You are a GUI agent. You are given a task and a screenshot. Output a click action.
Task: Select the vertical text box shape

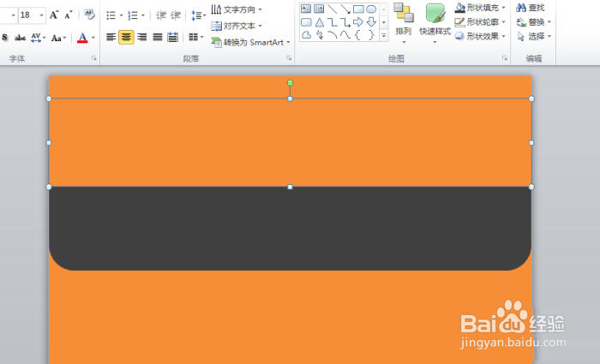(x=319, y=9)
